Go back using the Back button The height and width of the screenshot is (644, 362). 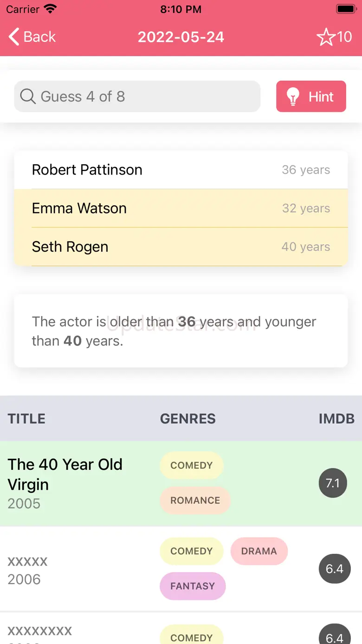(x=32, y=37)
